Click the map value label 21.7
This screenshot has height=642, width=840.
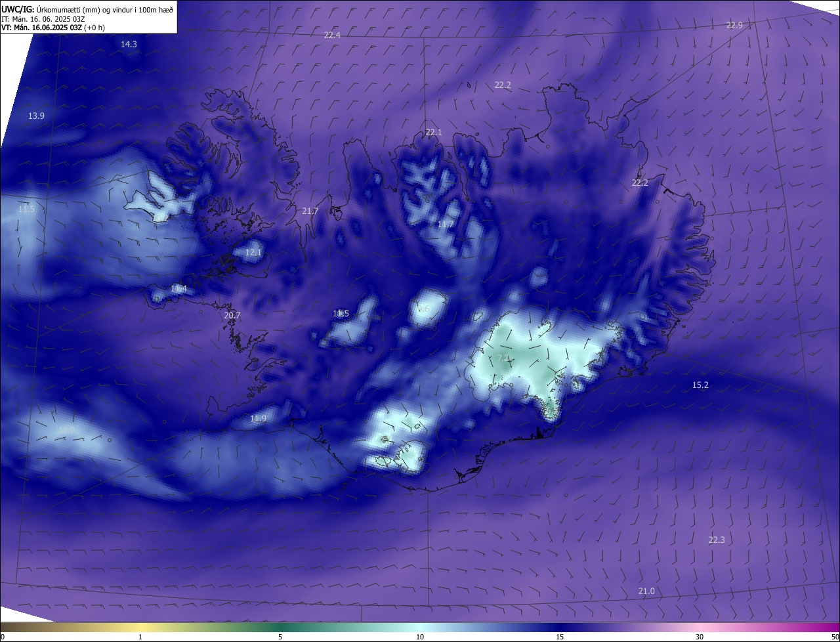point(310,211)
